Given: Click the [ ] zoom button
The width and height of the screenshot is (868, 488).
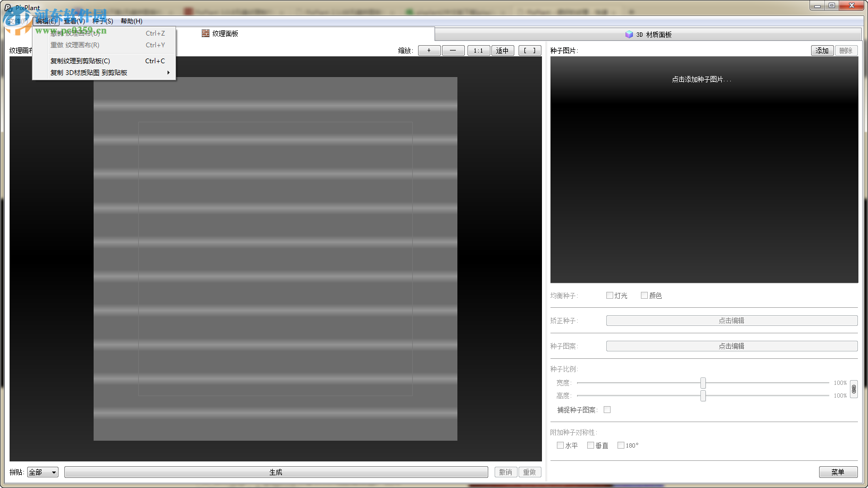Looking at the screenshot, I should (x=530, y=51).
